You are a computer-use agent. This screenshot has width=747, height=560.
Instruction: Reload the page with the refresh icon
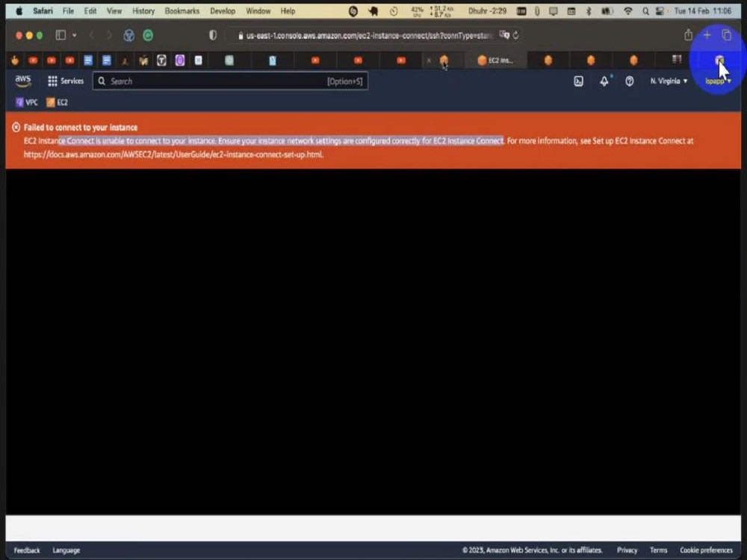click(515, 34)
